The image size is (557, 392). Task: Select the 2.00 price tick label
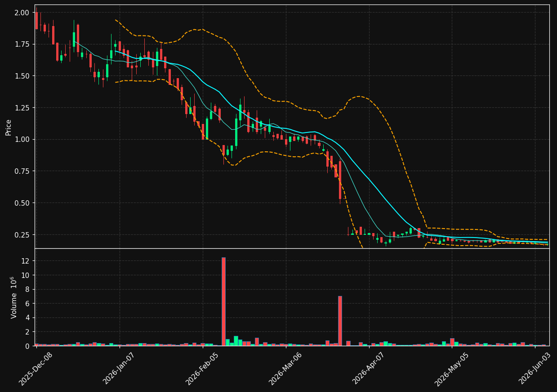(x=22, y=13)
